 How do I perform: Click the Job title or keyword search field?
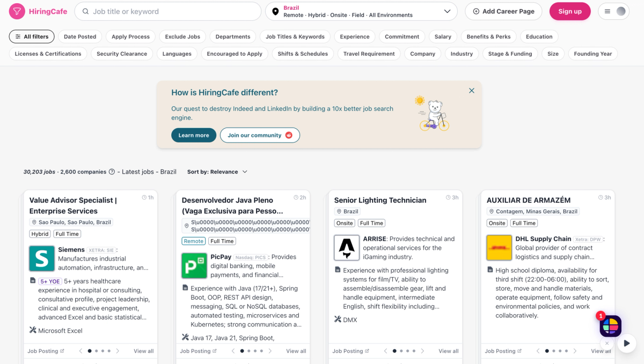click(x=168, y=11)
